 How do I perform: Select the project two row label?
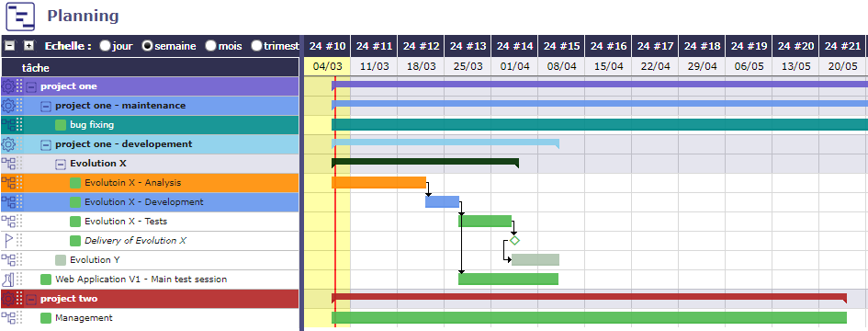pyautogui.click(x=69, y=299)
